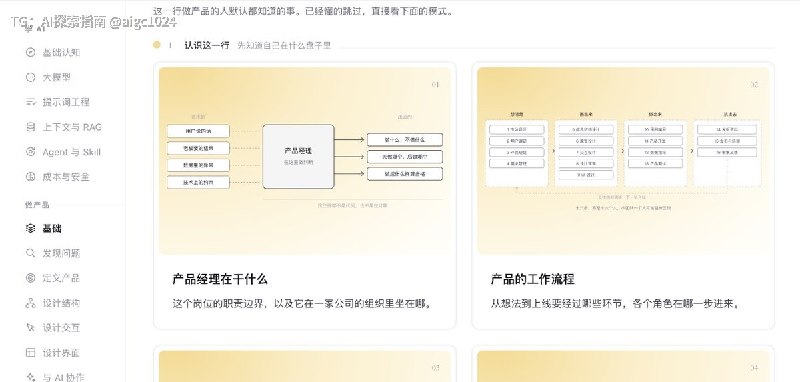This screenshot has width=800, height=382.
Task: Click the card 01 description about 职责边界
Action: [304, 304]
